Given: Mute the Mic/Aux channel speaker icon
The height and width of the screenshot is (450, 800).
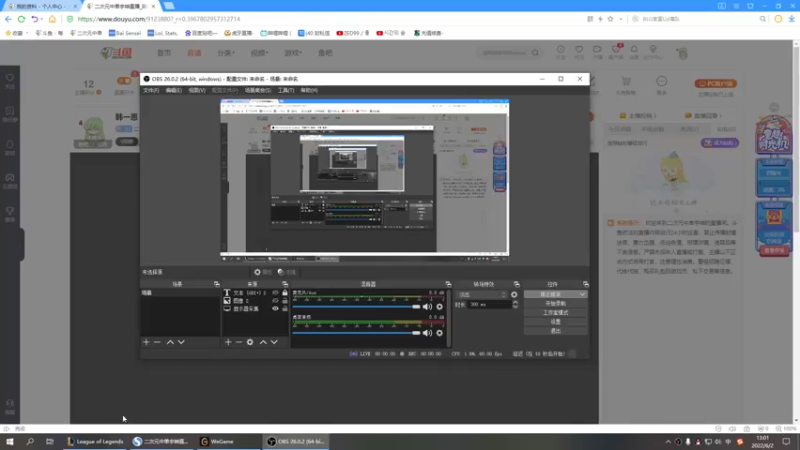Looking at the screenshot, I should (x=428, y=307).
